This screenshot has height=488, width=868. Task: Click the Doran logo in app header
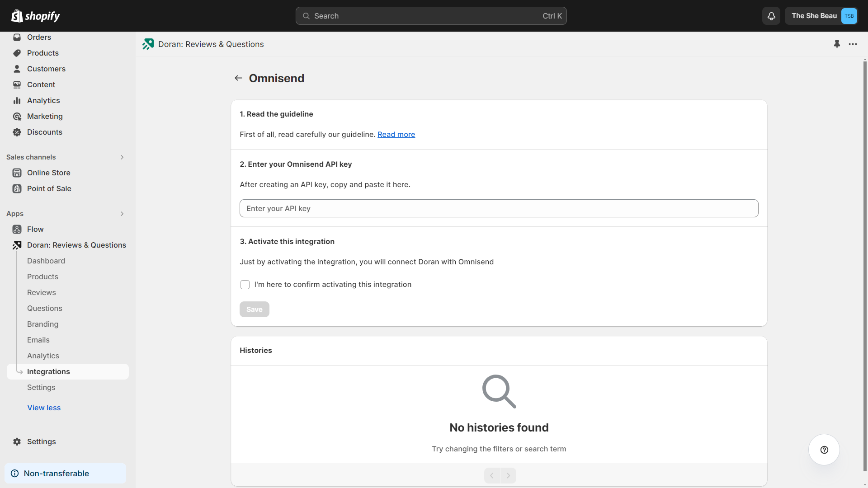tap(148, 44)
